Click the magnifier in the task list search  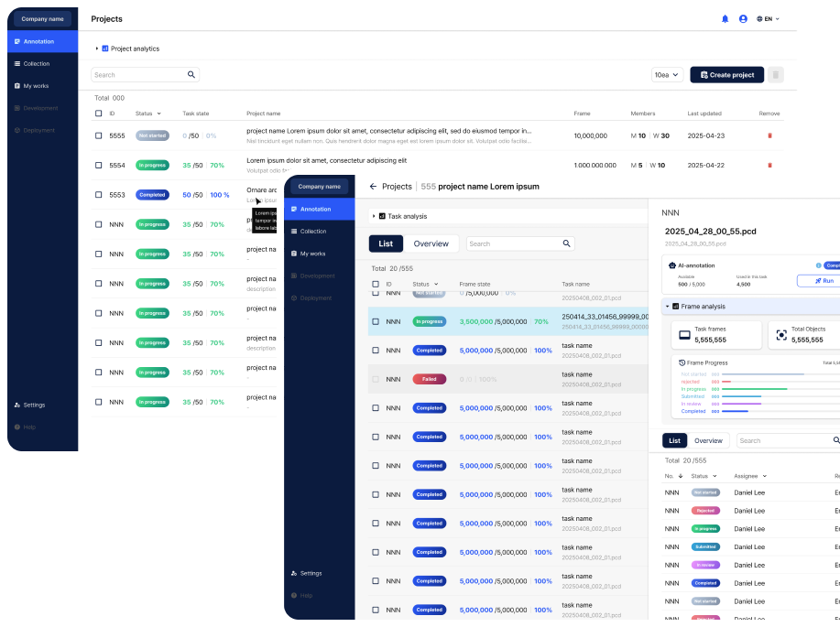567,243
